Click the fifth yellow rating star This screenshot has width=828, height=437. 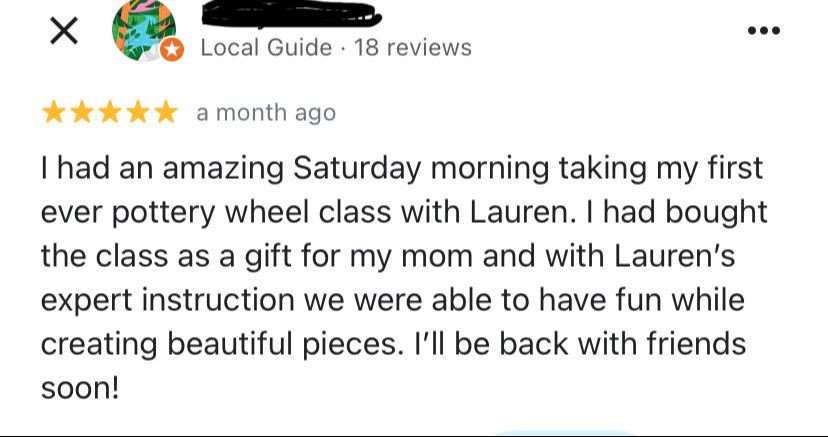pos(165,112)
